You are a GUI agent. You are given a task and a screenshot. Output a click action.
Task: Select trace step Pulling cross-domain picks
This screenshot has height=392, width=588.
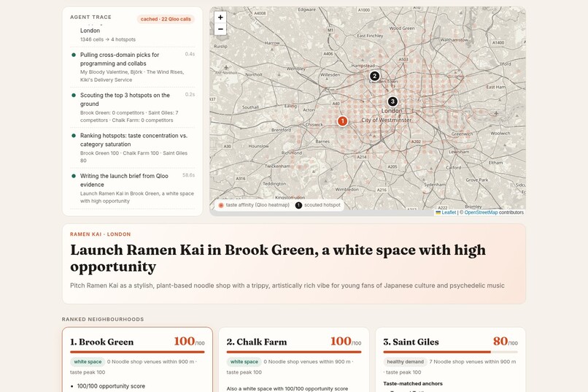tap(133, 67)
